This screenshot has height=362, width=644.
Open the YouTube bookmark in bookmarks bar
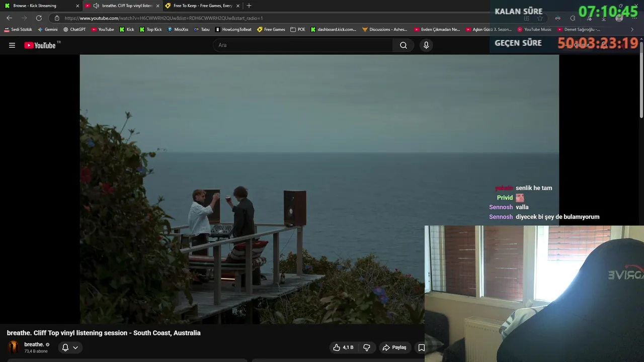[x=103, y=30]
